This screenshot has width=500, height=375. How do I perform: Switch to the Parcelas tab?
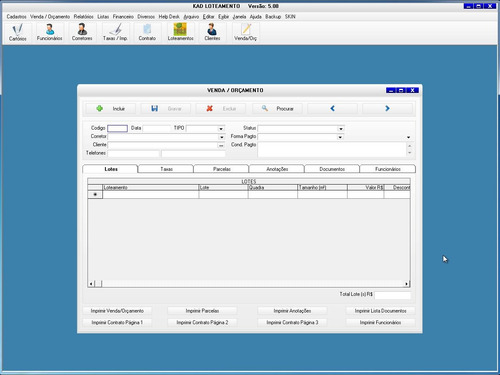coord(222,169)
